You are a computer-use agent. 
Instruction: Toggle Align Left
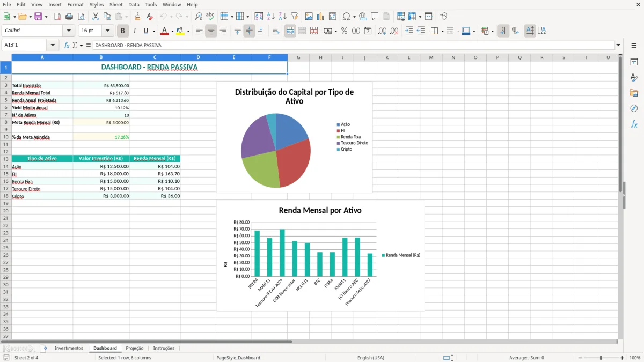pyautogui.click(x=199, y=31)
